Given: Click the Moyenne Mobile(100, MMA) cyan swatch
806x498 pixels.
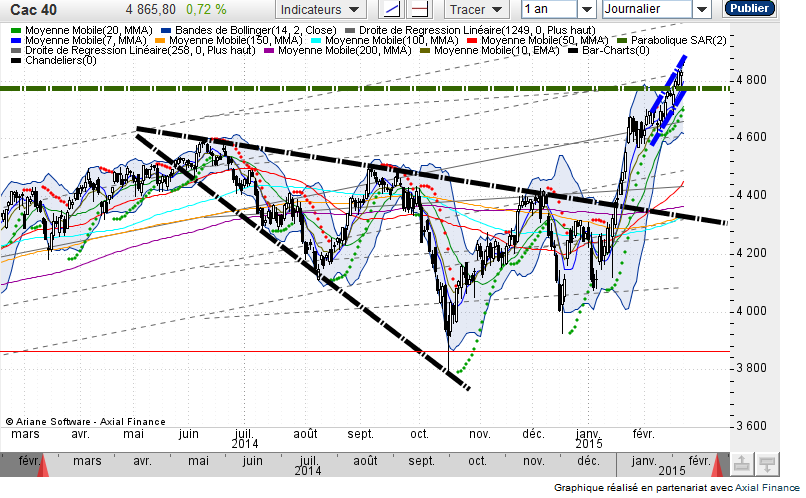Looking at the screenshot, I should click(x=316, y=41).
